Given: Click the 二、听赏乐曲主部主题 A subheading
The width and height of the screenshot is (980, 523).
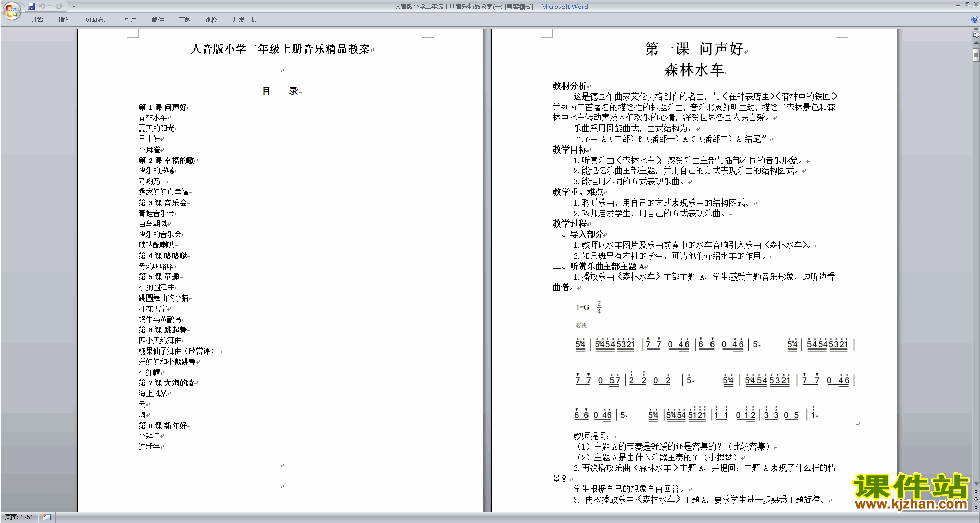Looking at the screenshot, I should coord(598,266).
